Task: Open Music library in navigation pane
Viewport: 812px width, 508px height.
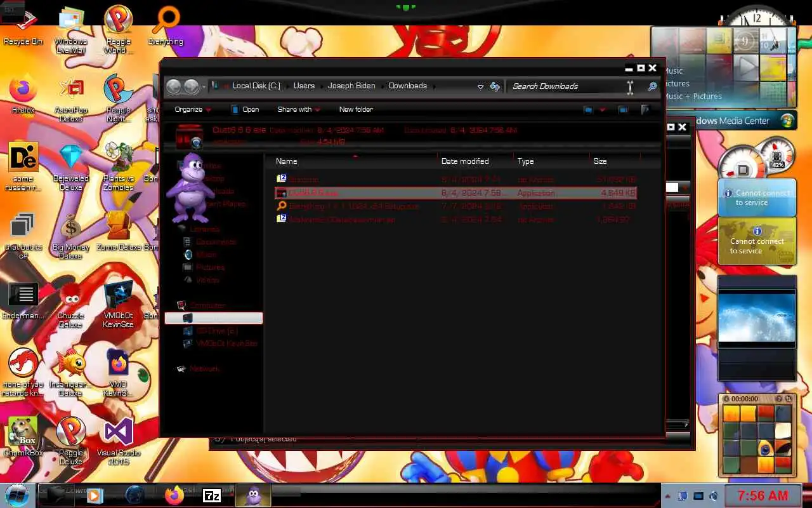Action: 200,255
